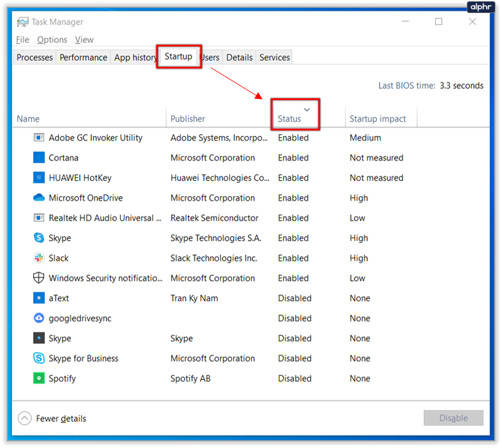Click the Slack app icon
This screenshot has width=502, height=448.
tap(39, 258)
